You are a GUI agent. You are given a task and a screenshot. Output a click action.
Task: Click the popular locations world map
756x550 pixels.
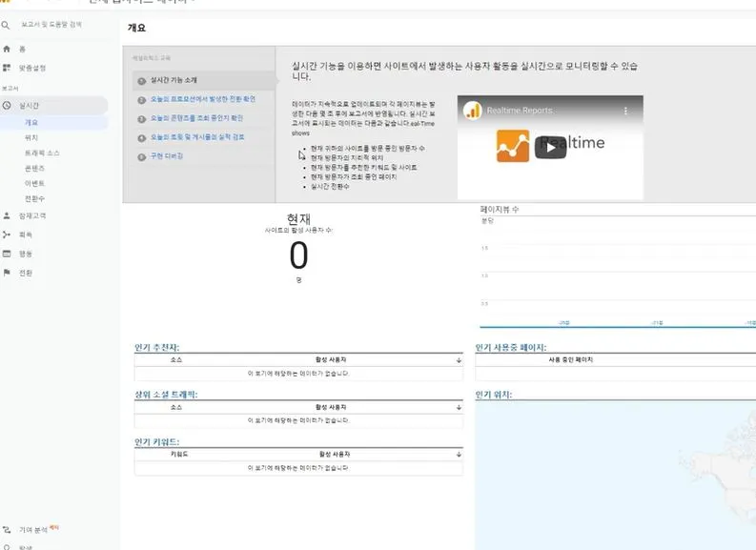[615, 476]
